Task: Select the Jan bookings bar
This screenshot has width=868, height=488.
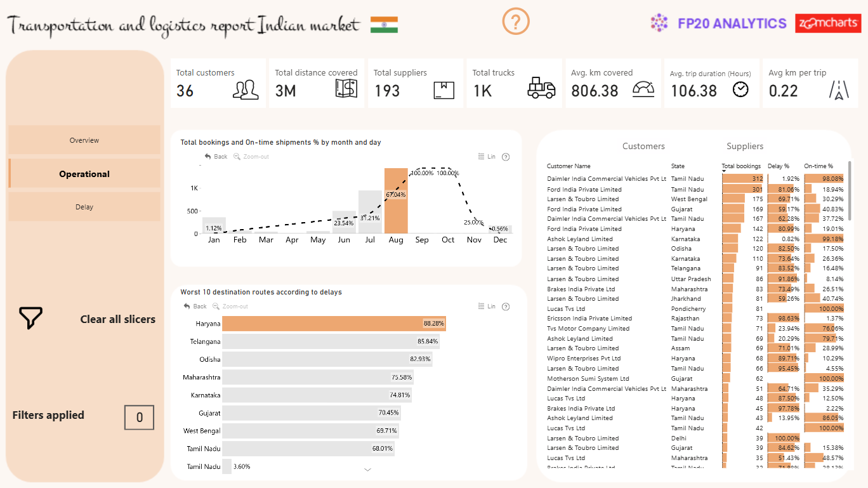Action: click(x=214, y=225)
